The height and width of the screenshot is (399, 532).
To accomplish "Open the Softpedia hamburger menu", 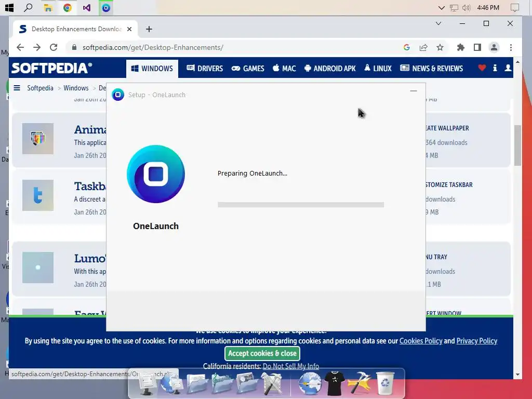I will 17,88.
